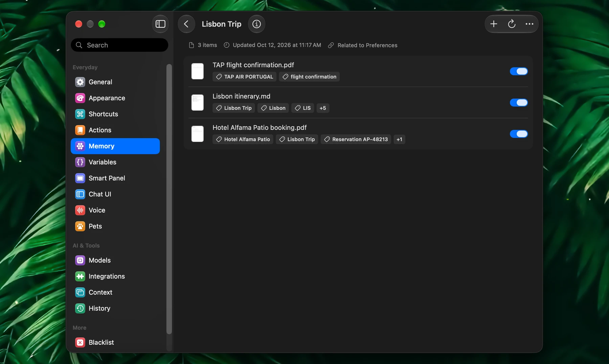Open the Pets sidebar entry
This screenshot has height=364, width=609.
(115, 226)
